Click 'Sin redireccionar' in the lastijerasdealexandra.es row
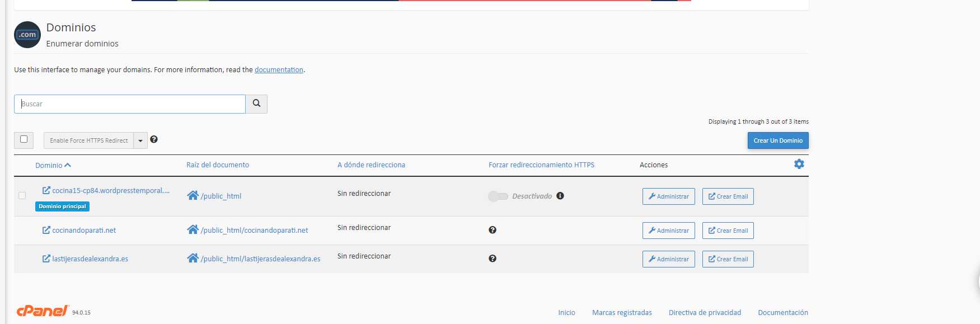This screenshot has height=324, width=980. pyautogui.click(x=364, y=256)
